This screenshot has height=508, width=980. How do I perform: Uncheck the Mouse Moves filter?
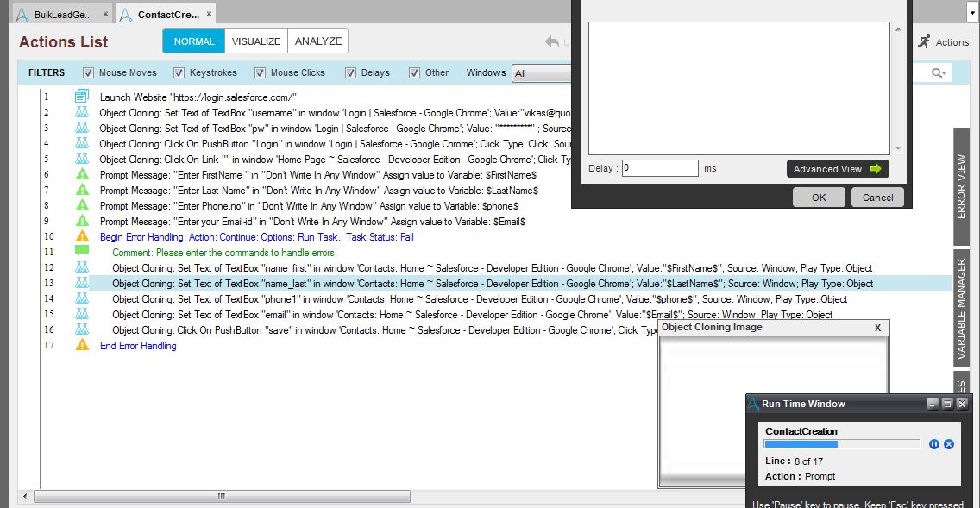88,73
